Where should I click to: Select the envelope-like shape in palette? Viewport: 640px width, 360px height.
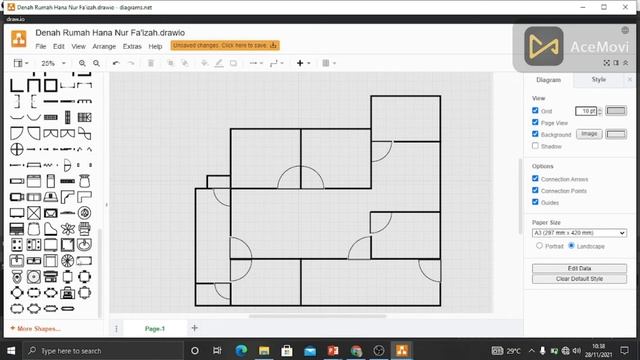[x=51, y=213]
